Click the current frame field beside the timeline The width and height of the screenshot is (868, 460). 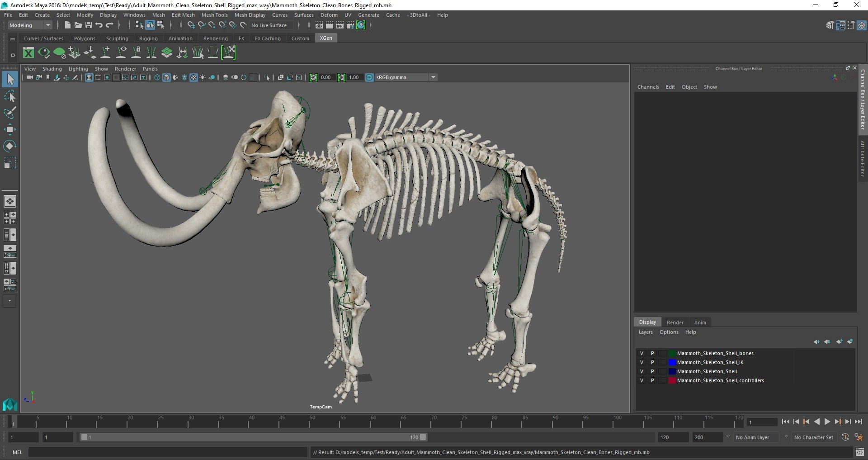tap(762, 422)
